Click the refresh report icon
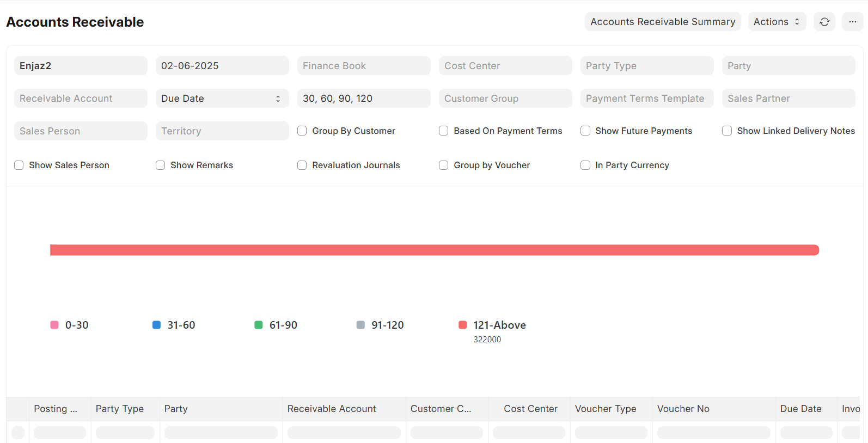Screen dimensions: 868x443 tap(824, 22)
